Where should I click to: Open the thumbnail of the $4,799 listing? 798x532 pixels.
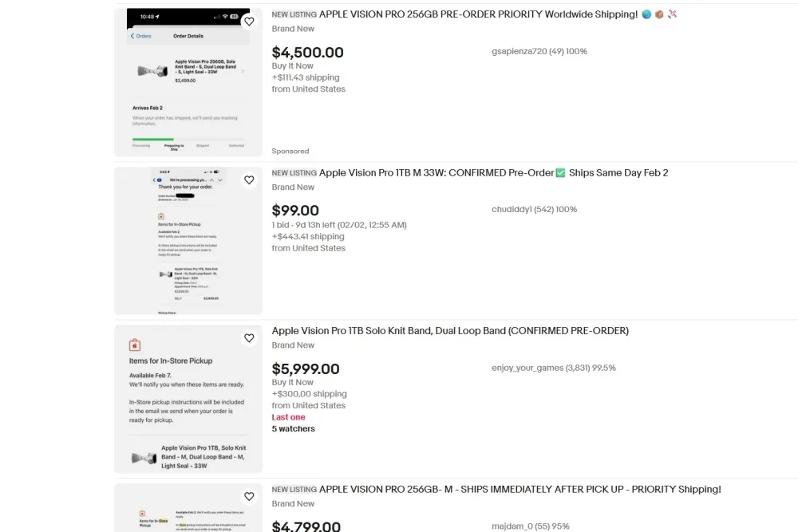(x=188, y=507)
